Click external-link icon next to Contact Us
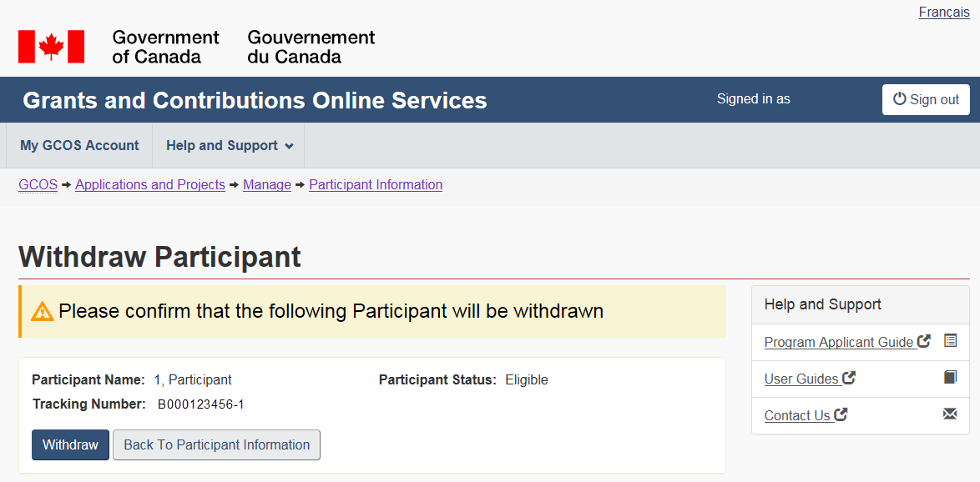The image size is (980, 482). (x=841, y=414)
